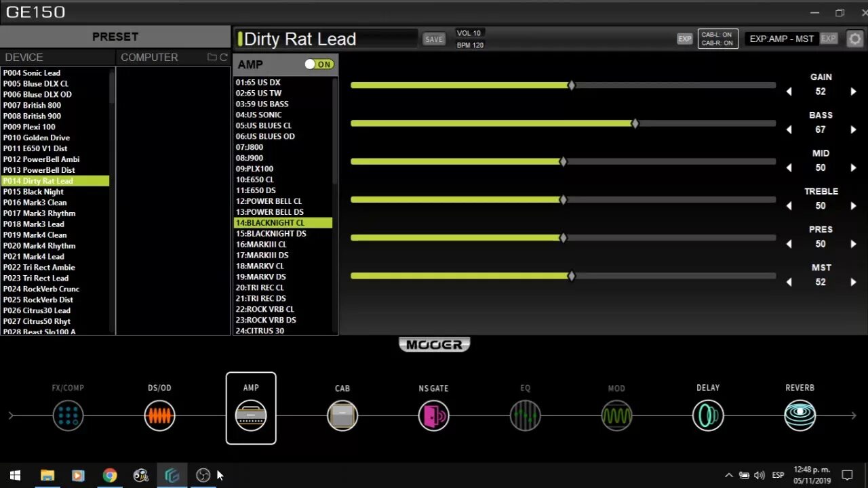Click the GAIN slider handle

572,85
